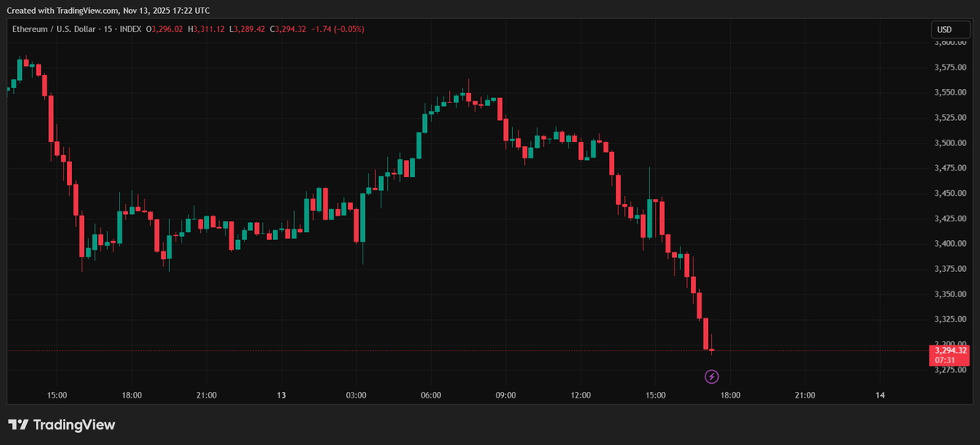
Task: Click the H3,311.12 high value
Action: pyautogui.click(x=207, y=29)
